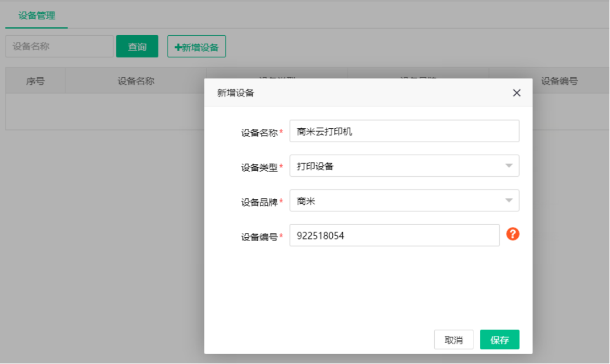Click the 设备类型 label in the form

[259, 167]
